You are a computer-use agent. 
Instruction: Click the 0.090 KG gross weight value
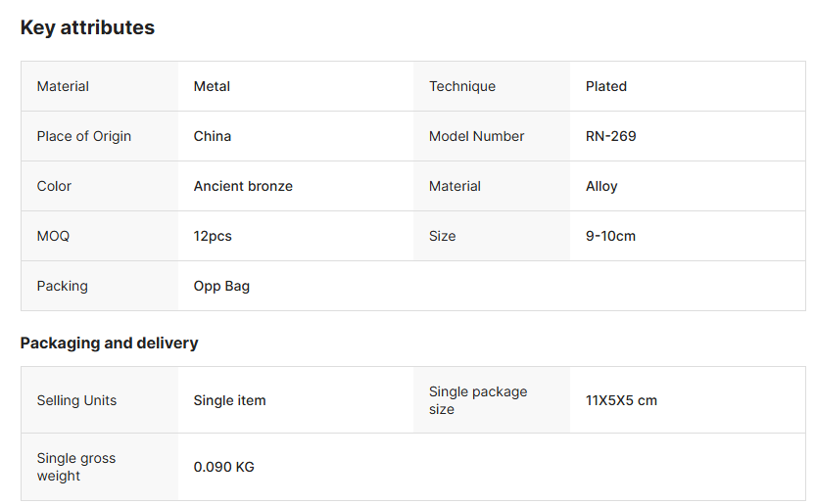click(x=223, y=467)
